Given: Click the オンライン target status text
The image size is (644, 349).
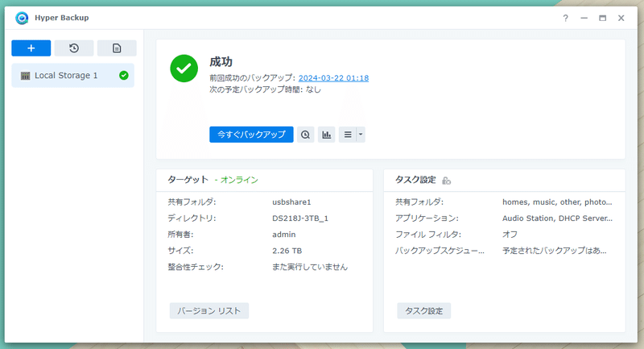Looking at the screenshot, I should click(x=239, y=180).
